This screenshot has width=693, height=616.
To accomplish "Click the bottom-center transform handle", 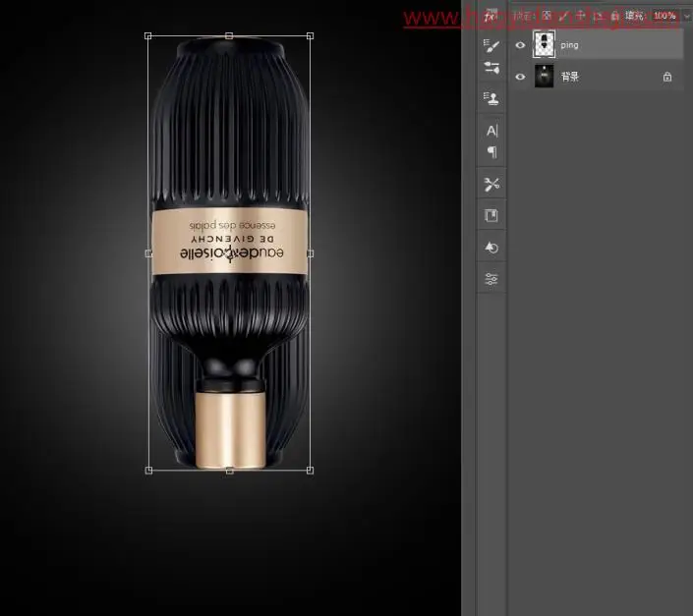I will tap(229, 471).
